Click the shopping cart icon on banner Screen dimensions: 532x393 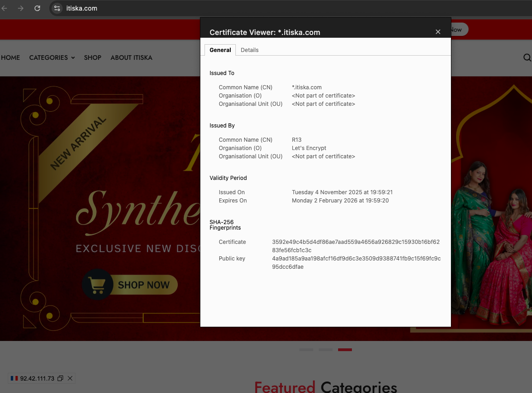pos(97,285)
